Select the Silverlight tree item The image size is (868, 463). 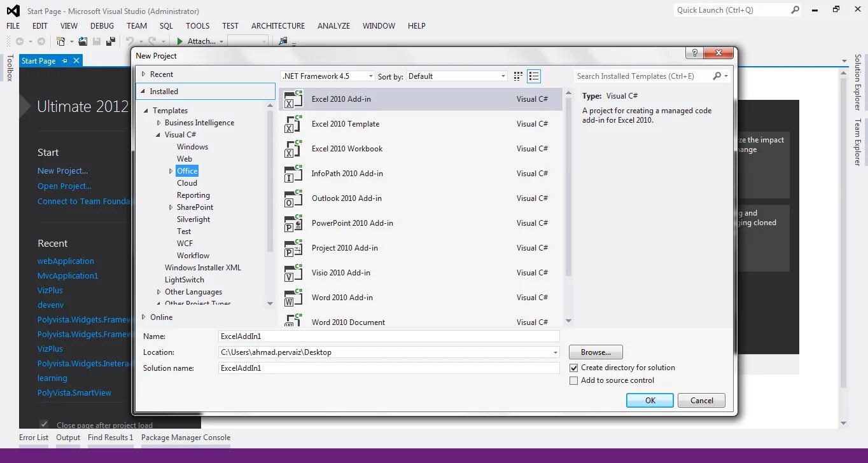(193, 219)
